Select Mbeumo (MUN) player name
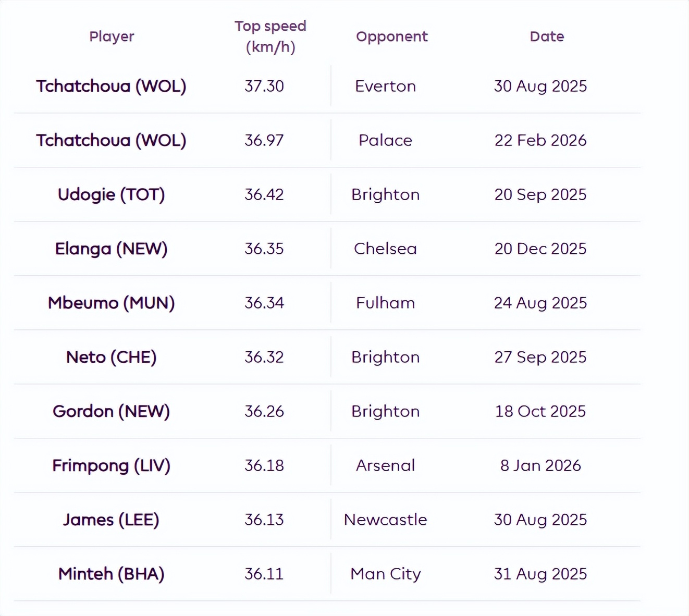 [111, 303]
